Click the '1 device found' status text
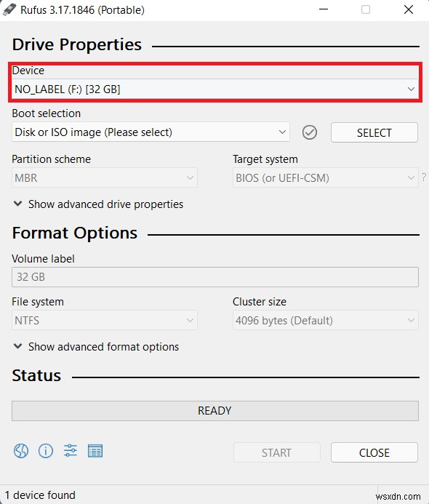 [x=40, y=495]
